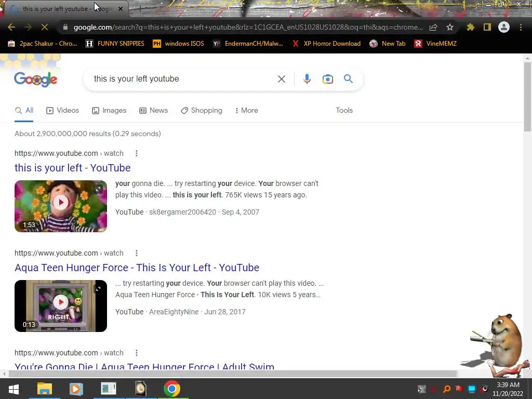Select the All results tab

click(x=24, y=110)
